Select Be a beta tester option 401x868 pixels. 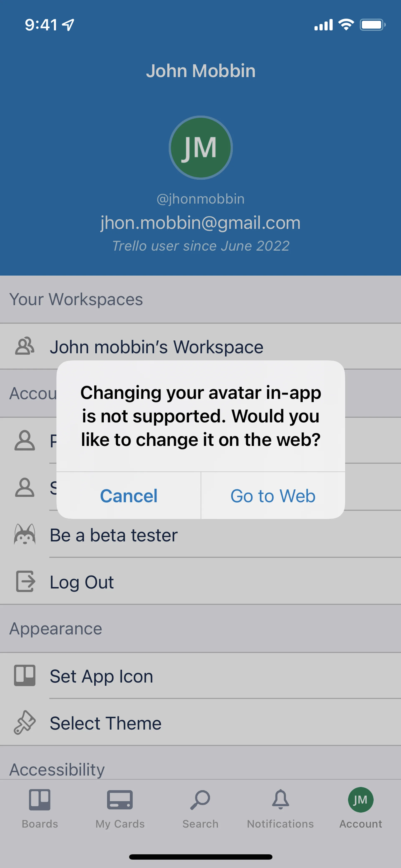(x=114, y=535)
